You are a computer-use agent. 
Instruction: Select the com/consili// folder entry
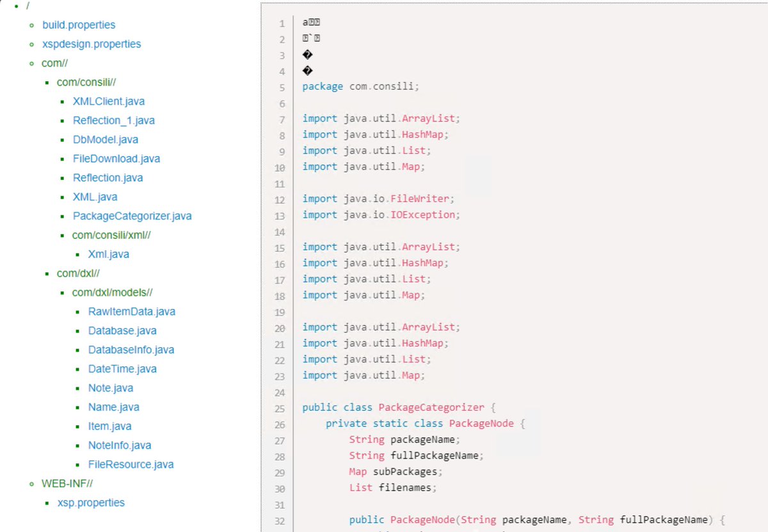click(86, 83)
